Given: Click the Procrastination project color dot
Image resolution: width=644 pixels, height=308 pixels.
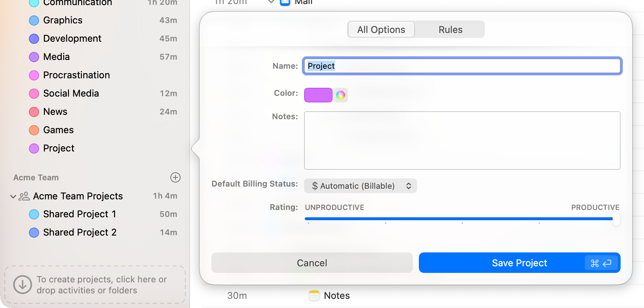Looking at the screenshot, I should (34, 75).
